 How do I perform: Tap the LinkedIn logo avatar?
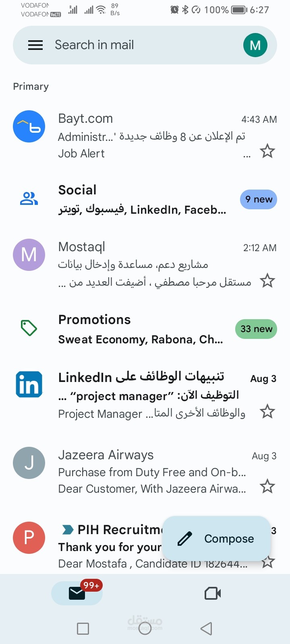point(29,384)
